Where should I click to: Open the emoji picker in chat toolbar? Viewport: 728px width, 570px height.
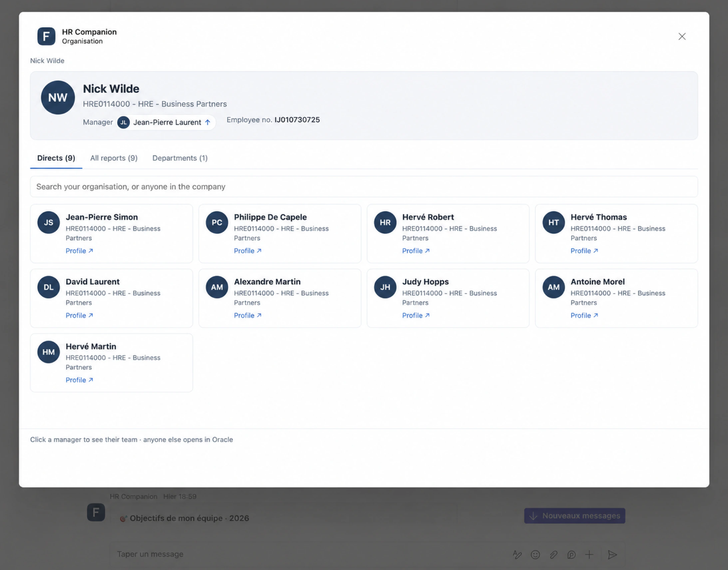(536, 555)
